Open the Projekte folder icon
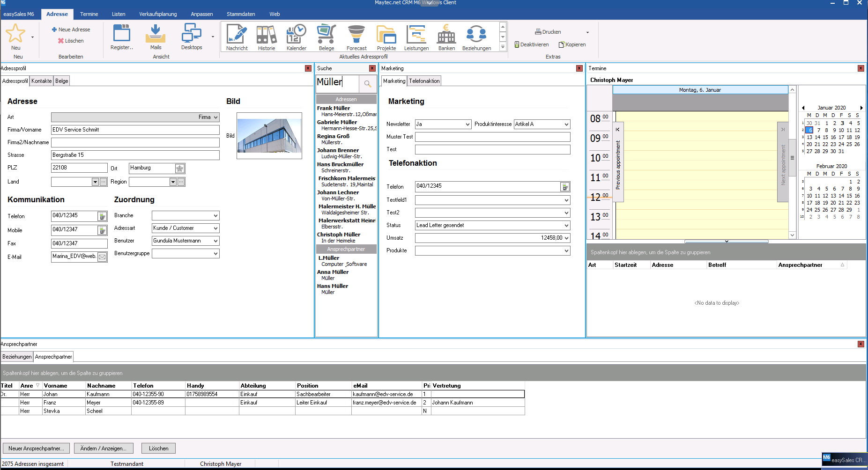This screenshot has height=470, width=868. [x=386, y=34]
